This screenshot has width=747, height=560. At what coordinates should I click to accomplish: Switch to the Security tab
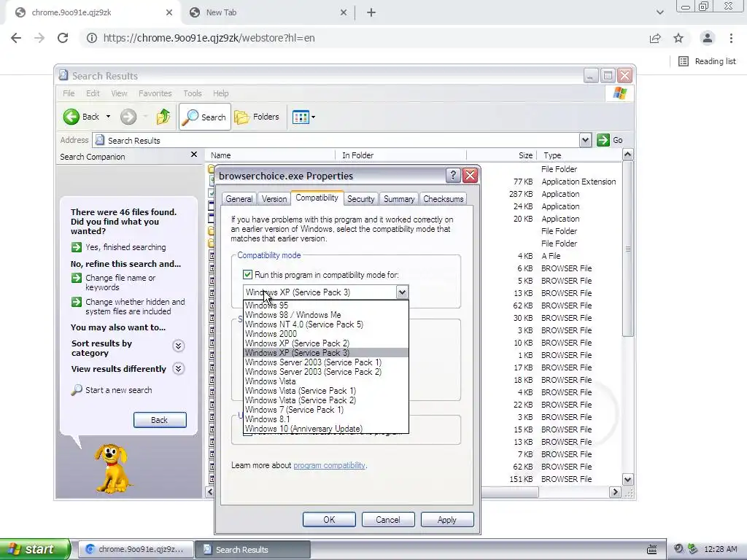point(360,199)
